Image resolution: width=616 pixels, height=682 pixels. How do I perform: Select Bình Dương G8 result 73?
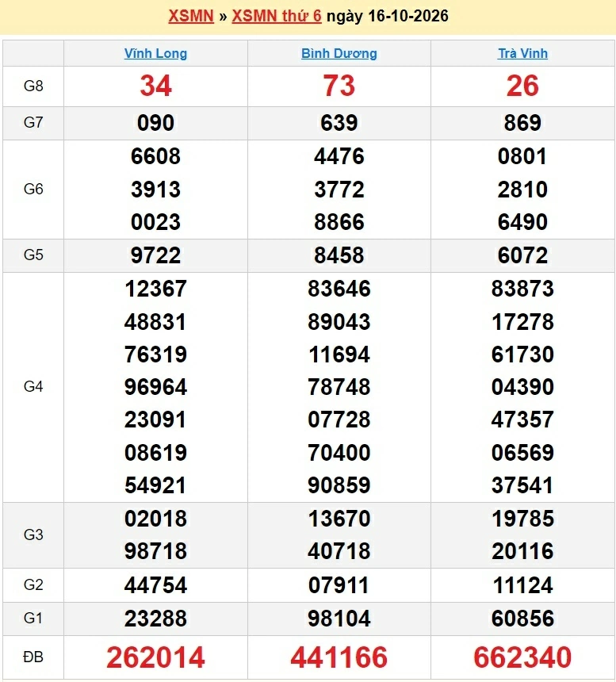(x=339, y=86)
